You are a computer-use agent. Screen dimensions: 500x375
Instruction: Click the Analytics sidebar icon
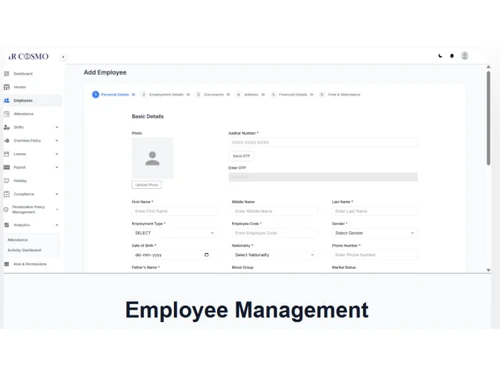(7, 225)
